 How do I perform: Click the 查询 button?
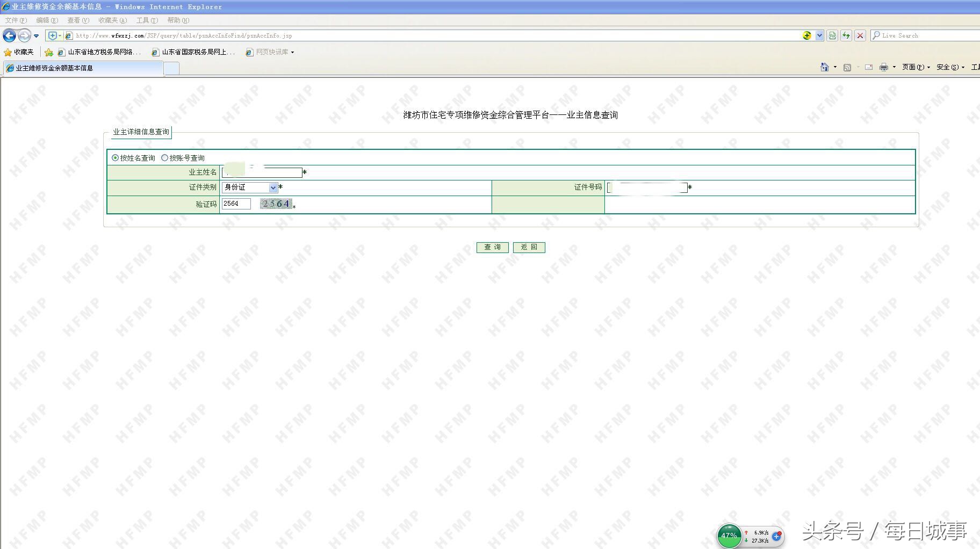click(x=492, y=247)
